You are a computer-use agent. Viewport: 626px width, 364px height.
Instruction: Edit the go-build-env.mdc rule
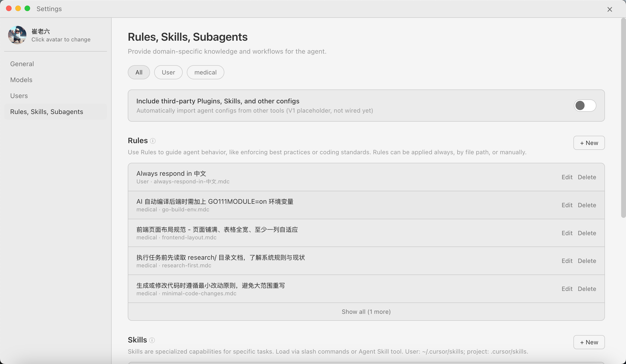[x=567, y=205]
